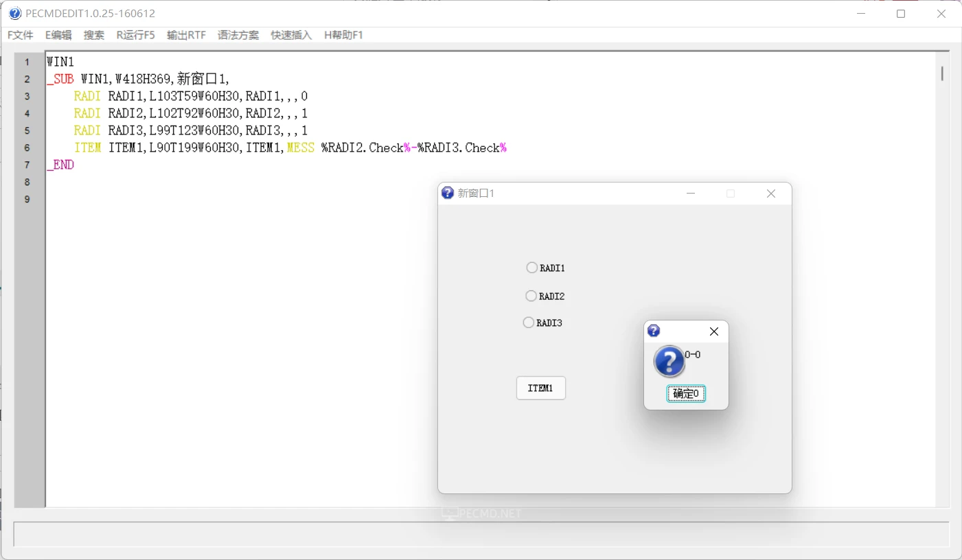Click the _SUB keyword on line 2
This screenshot has width=962, height=560.
click(x=60, y=79)
